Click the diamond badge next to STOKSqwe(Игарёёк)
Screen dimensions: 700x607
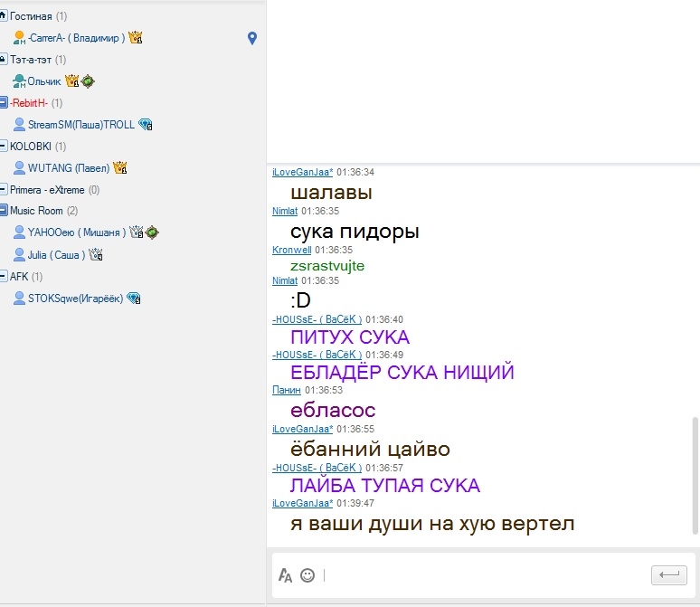click(x=134, y=299)
